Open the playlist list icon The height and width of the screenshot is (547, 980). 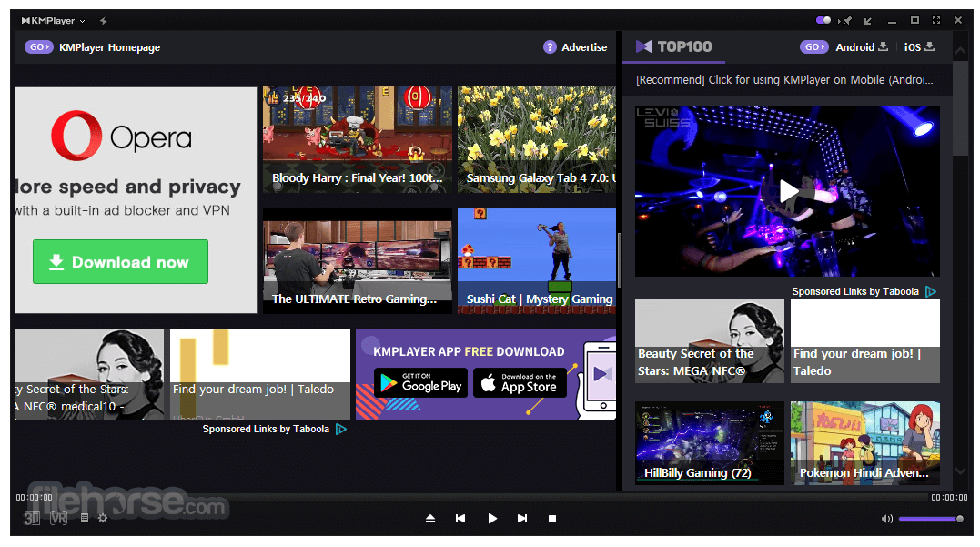pyautogui.click(x=85, y=518)
